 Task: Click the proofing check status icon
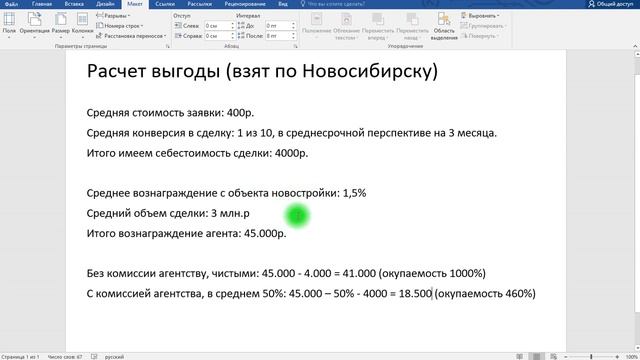94,357
